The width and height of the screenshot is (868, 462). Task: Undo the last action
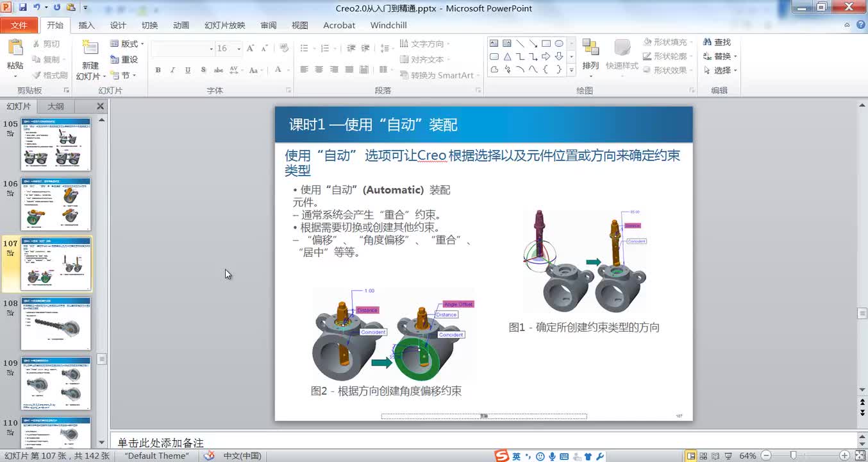point(37,8)
